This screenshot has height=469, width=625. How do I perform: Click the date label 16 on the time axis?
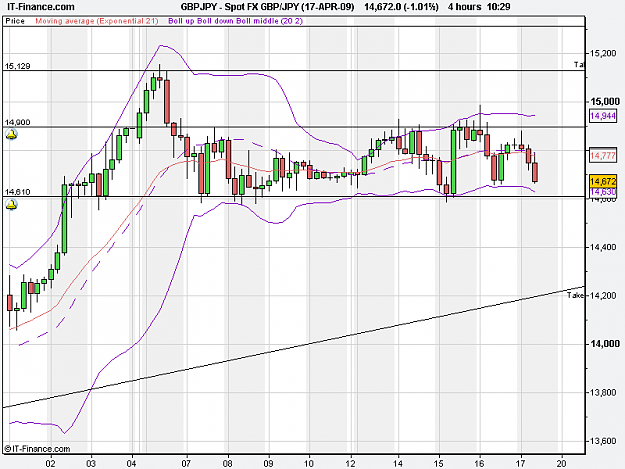click(x=480, y=463)
